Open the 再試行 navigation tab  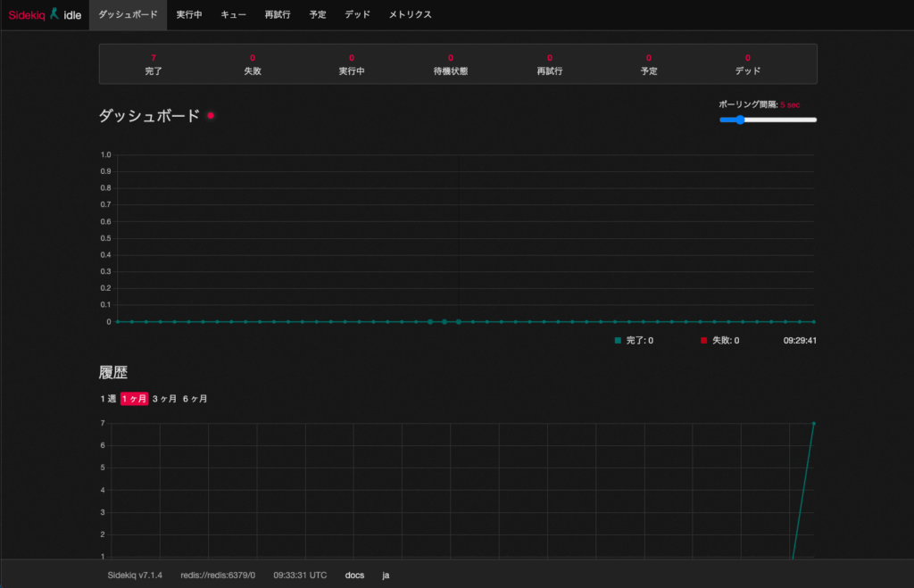click(278, 14)
